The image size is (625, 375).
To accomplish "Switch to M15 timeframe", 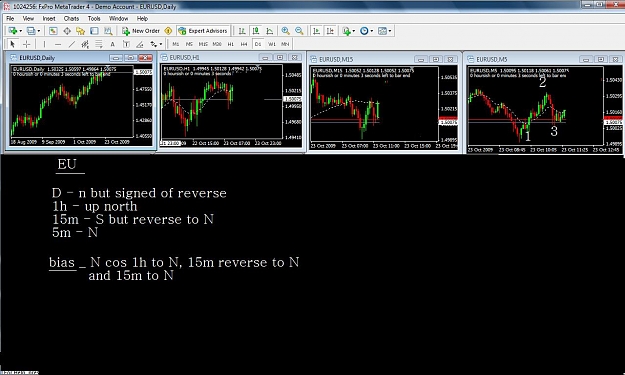I will coord(203,44).
